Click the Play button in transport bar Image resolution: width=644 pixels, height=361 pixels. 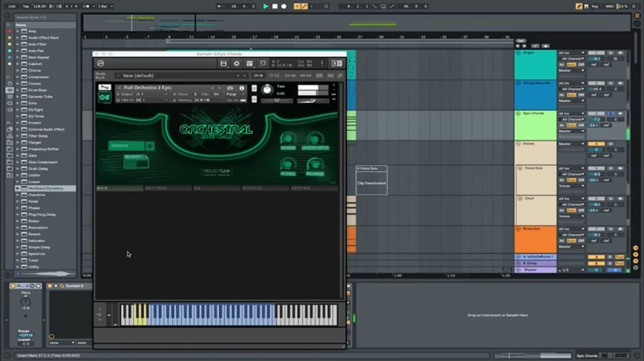point(265,6)
